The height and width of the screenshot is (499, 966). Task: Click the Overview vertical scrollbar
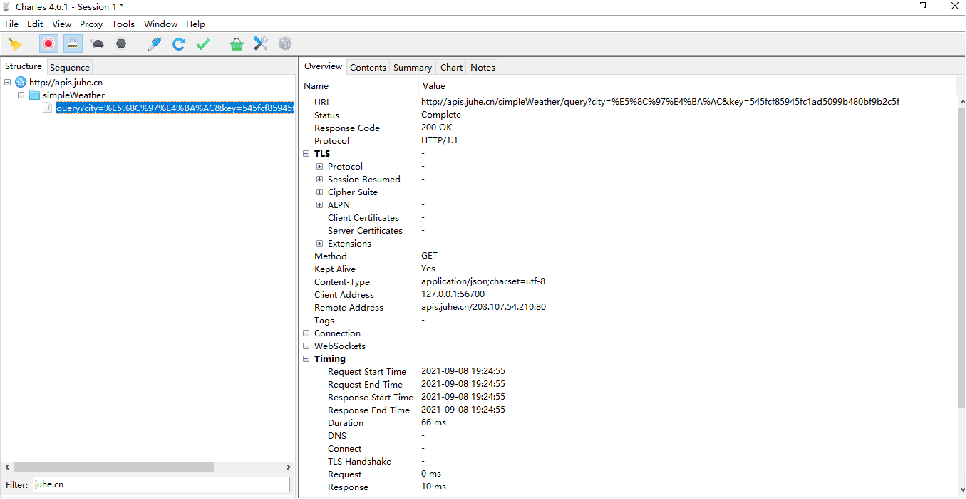click(961, 257)
